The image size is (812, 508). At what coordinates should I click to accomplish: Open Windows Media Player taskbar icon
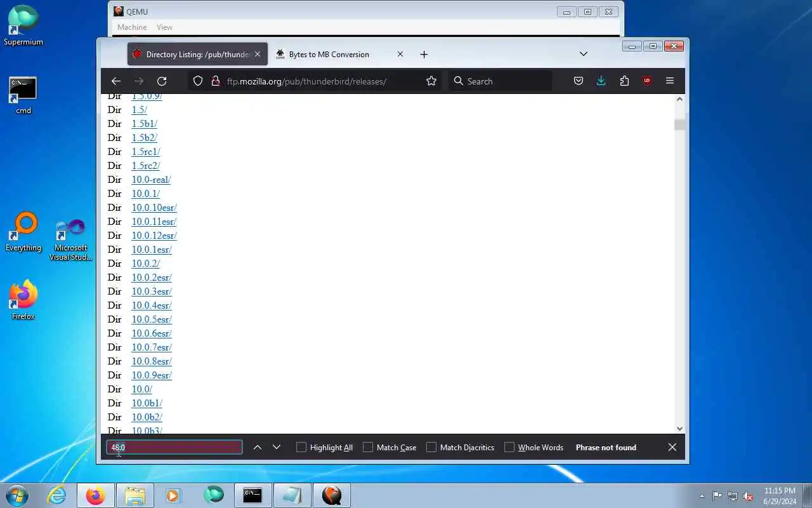173,495
